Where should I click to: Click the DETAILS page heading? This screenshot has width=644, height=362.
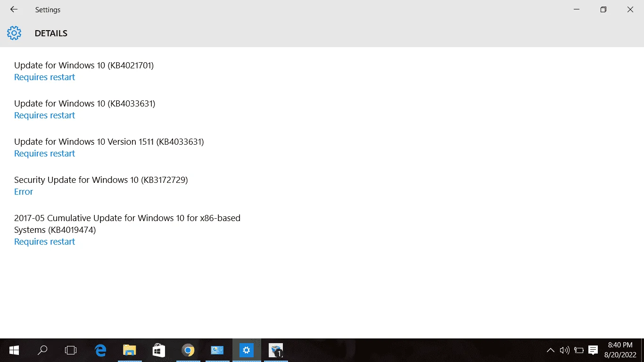pos(51,33)
